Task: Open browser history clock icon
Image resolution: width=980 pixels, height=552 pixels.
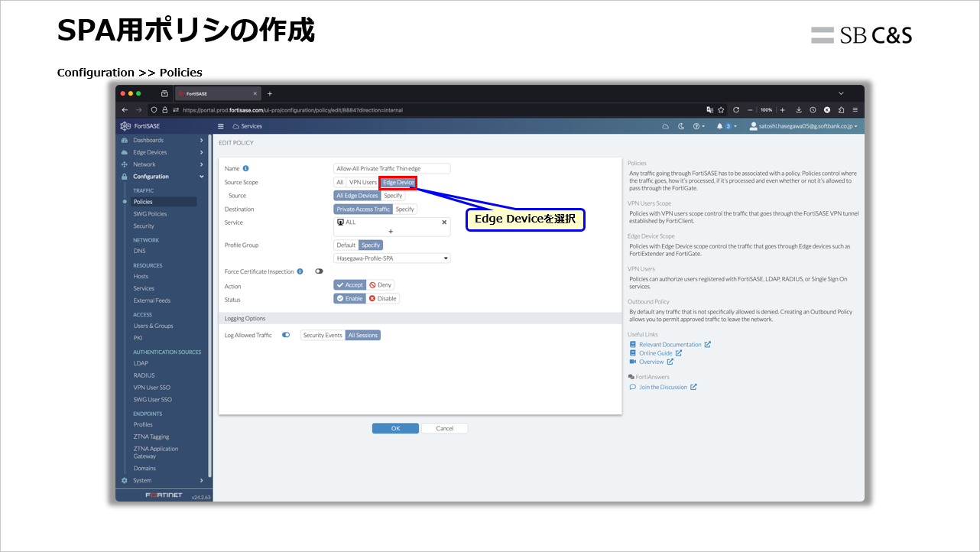Action: [813, 109]
